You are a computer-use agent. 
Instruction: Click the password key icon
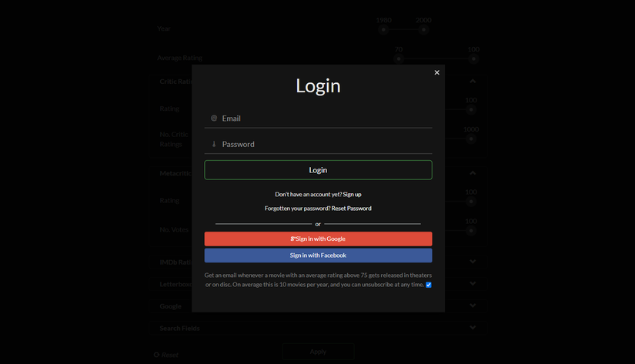[x=214, y=144]
